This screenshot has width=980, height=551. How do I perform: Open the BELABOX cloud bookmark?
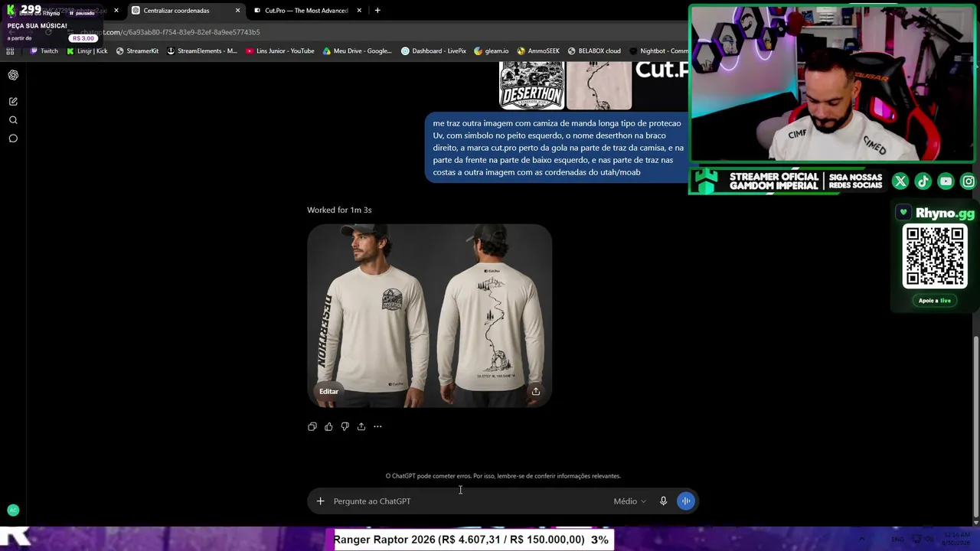[x=594, y=51]
